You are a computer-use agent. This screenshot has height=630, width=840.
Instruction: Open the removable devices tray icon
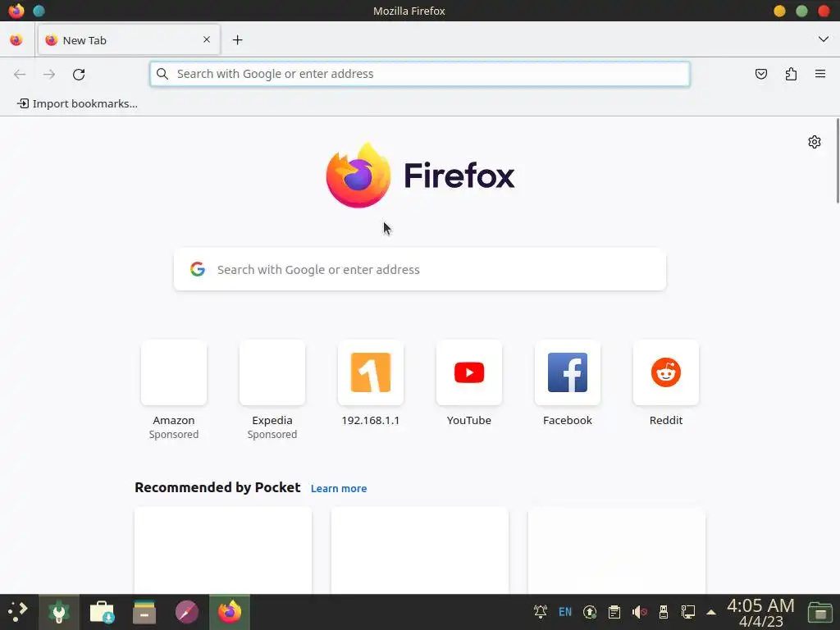664,612
